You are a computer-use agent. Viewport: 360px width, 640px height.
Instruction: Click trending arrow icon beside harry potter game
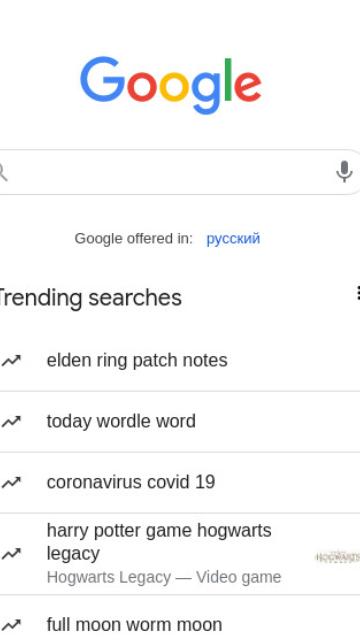coord(11,553)
